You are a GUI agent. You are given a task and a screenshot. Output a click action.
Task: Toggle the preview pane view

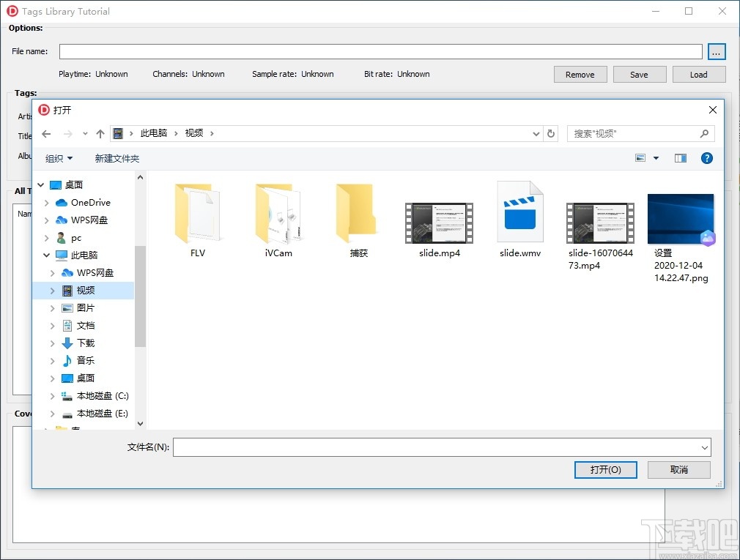pos(680,157)
